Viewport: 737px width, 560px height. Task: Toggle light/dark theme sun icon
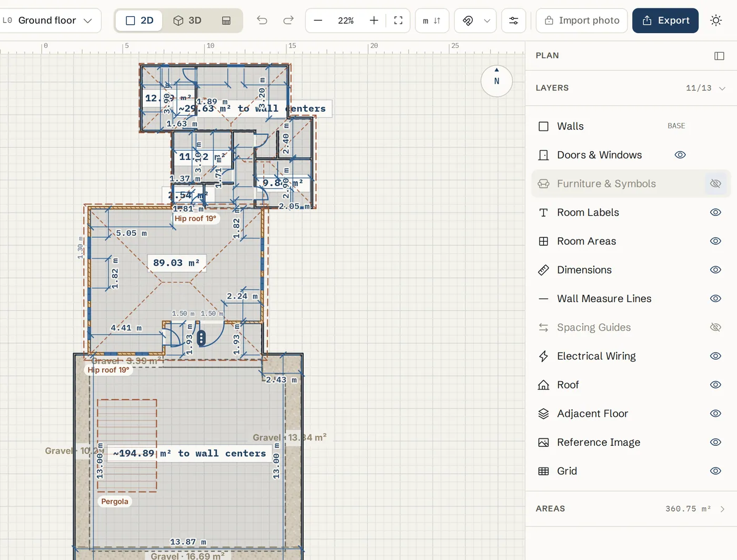716,21
